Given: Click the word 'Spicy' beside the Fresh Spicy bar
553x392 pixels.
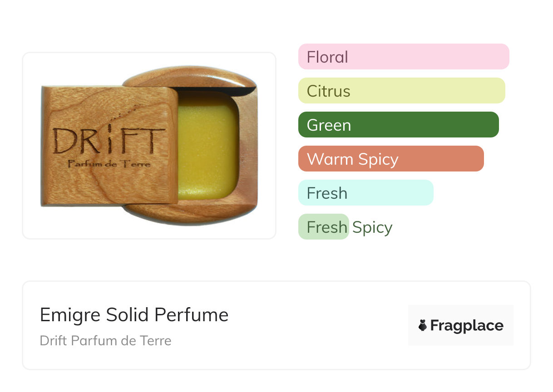Looking at the screenshot, I should pos(372,227).
